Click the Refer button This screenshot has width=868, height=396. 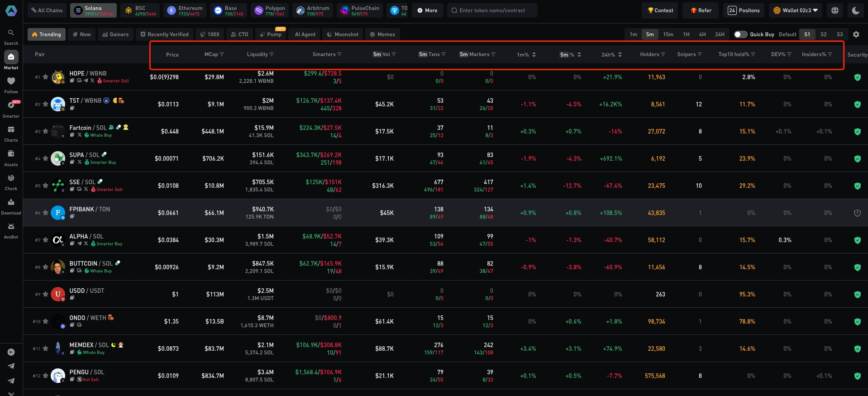pos(701,10)
